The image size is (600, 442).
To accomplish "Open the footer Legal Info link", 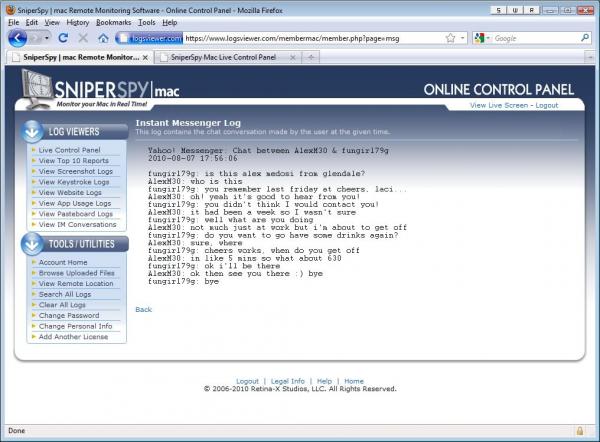I will pos(288,381).
